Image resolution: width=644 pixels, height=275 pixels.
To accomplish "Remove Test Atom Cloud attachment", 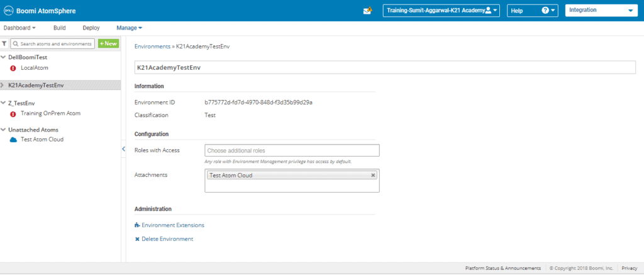I will coord(373,175).
